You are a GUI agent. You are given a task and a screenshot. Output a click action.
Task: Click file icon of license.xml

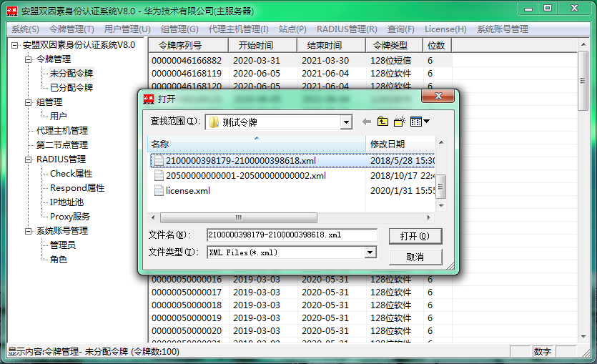tap(159, 190)
